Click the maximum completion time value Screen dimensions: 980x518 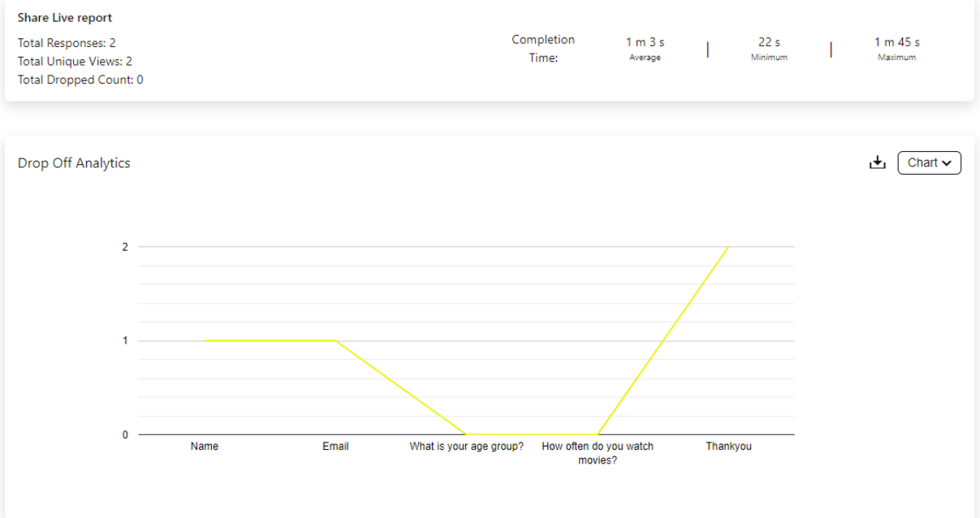(x=897, y=42)
